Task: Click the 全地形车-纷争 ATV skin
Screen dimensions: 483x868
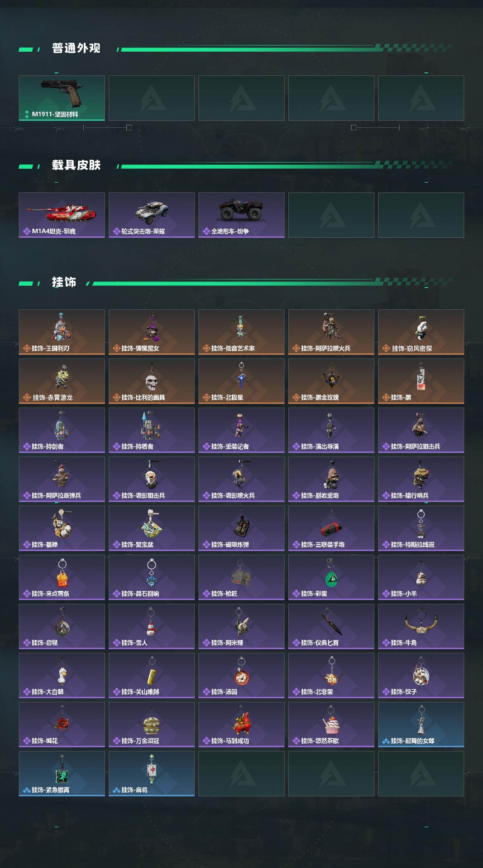Action: [241, 215]
